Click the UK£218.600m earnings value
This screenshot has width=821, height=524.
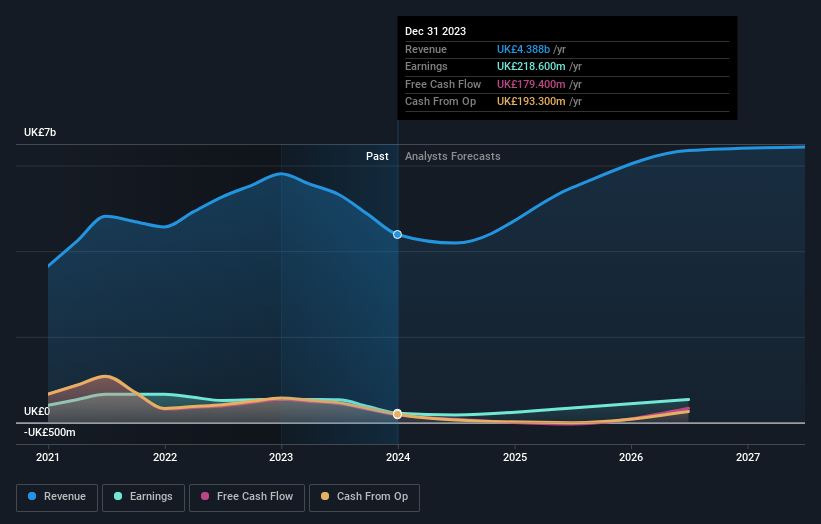point(531,66)
